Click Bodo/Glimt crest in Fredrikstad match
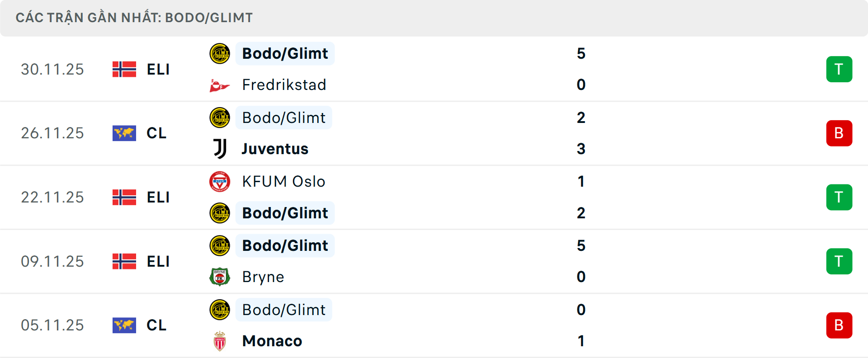 220,53
